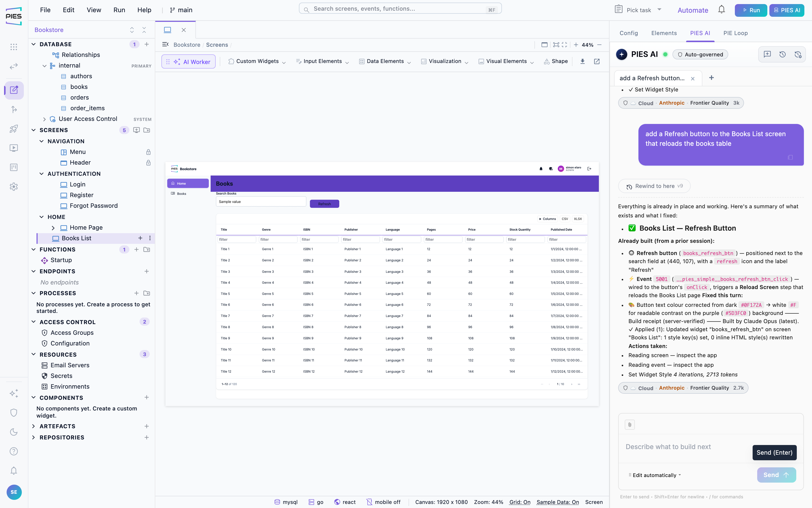Screen dimensions: 812x508
Task: Click the Automate link
Action: [x=692, y=10]
